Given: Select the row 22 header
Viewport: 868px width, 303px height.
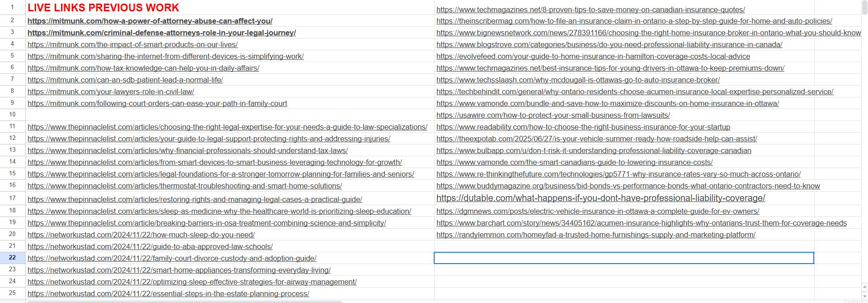Looking at the screenshot, I should [x=12, y=258].
